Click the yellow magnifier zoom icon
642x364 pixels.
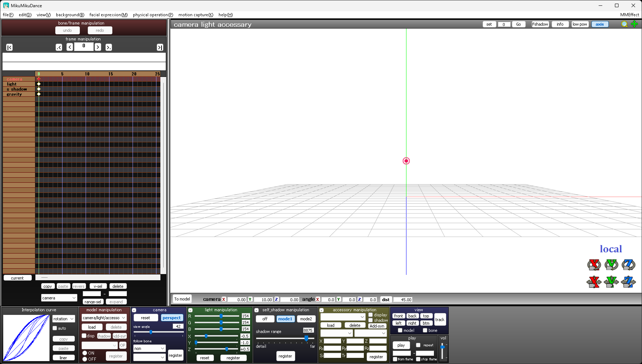point(624,24)
